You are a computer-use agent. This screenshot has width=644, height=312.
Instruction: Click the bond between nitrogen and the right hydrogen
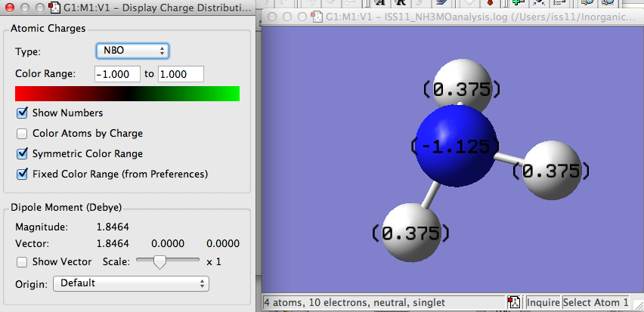tap(509, 159)
